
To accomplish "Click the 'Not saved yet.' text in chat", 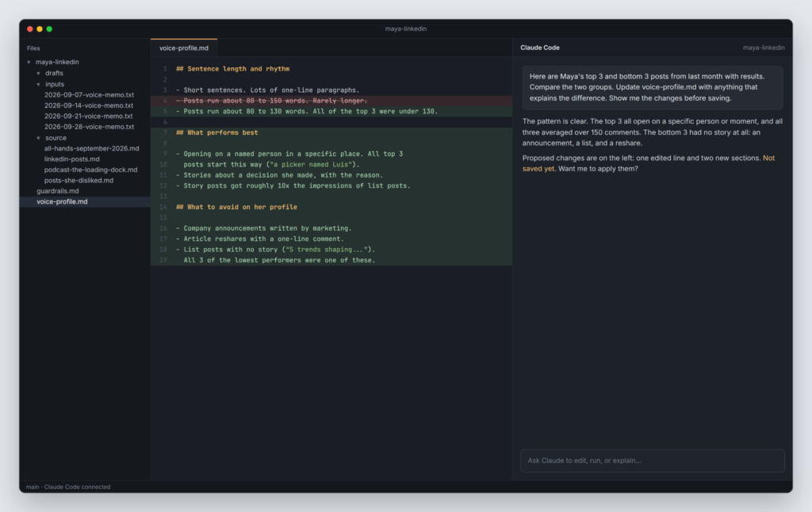I will [x=649, y=163].
